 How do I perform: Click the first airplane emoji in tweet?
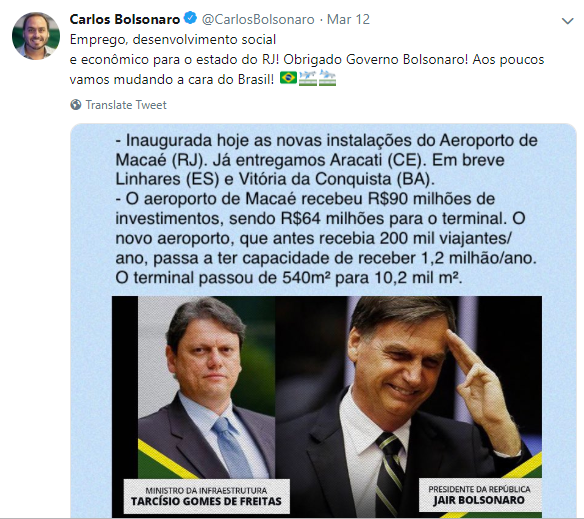pyautogui.click(x=308, y=77)
